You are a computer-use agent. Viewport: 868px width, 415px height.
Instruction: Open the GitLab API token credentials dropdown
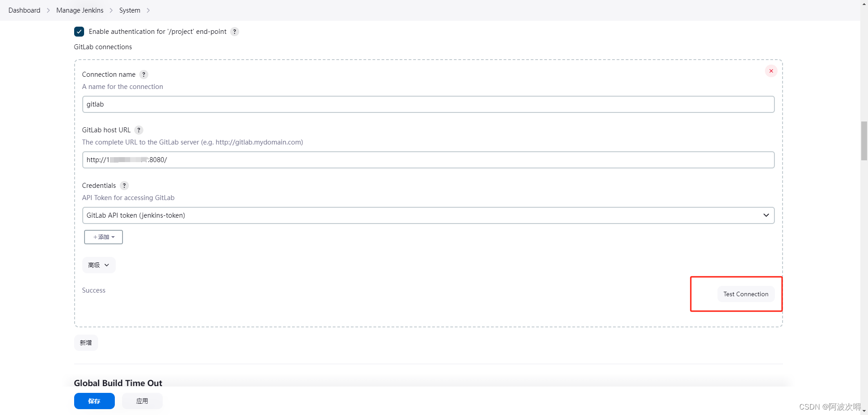(x=428, y=215)
